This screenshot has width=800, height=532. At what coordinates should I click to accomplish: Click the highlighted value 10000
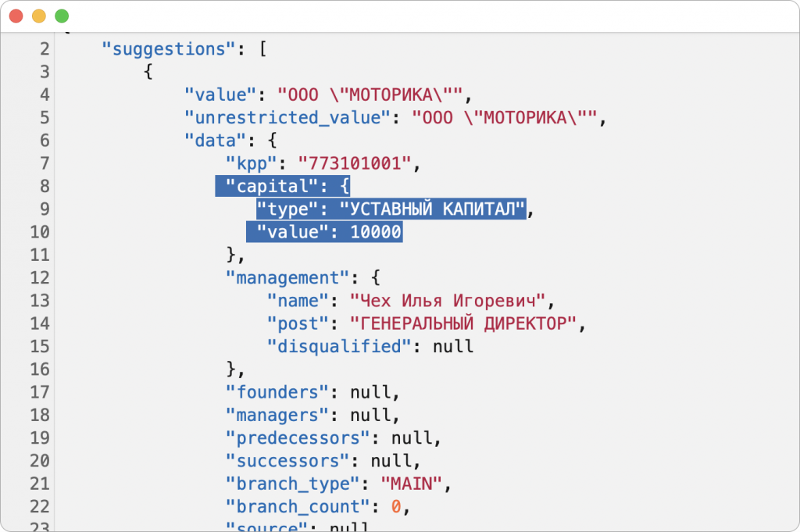[x=375, y=232]
